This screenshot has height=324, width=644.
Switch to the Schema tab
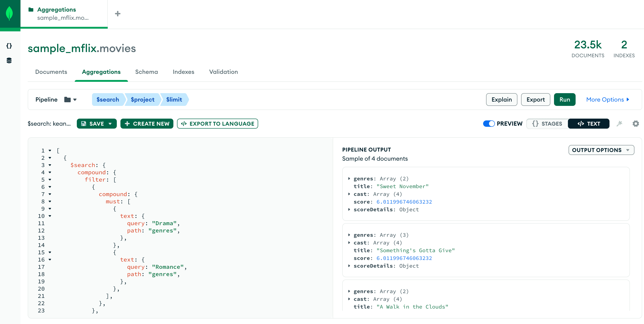pos(147,72)
